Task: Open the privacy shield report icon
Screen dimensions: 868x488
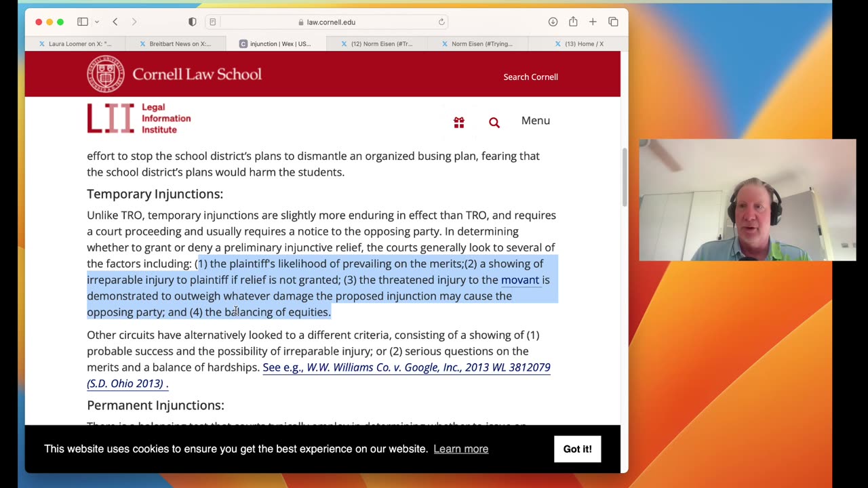Action: tap(193, 22)
